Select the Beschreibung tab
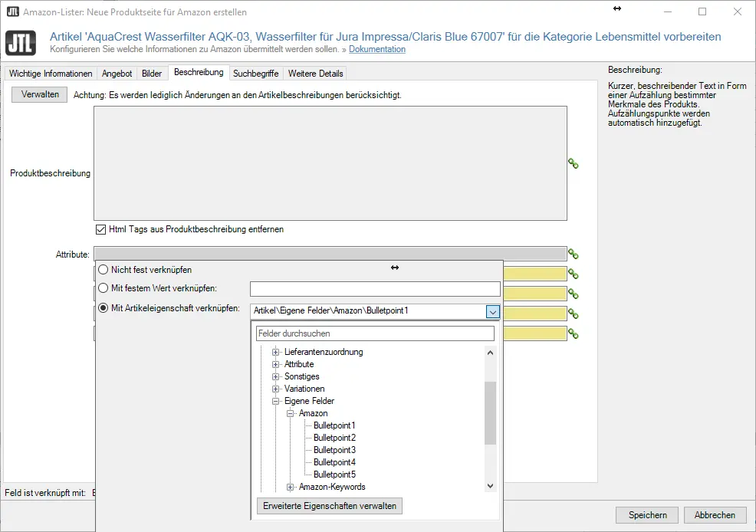Viewport: 756px width, 532px height. (x=199, y=72)
